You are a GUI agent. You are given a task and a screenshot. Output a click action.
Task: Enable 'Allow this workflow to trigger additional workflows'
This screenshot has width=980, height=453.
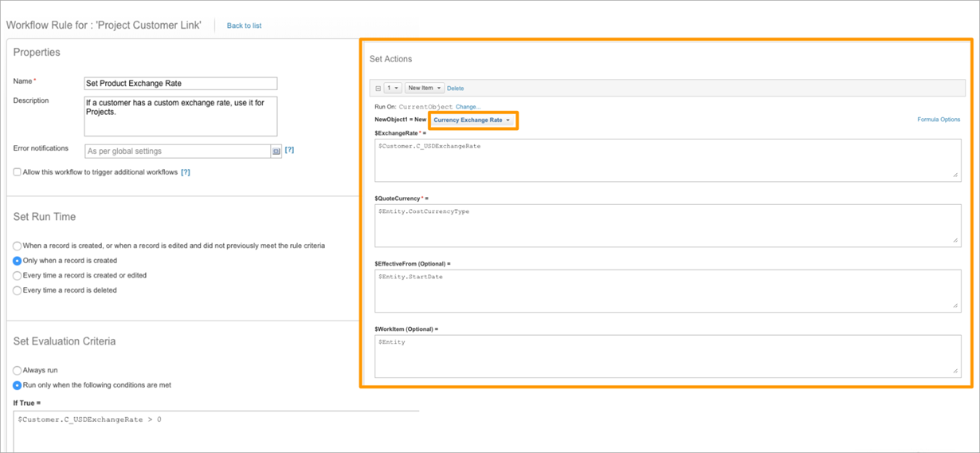point(17,172)
